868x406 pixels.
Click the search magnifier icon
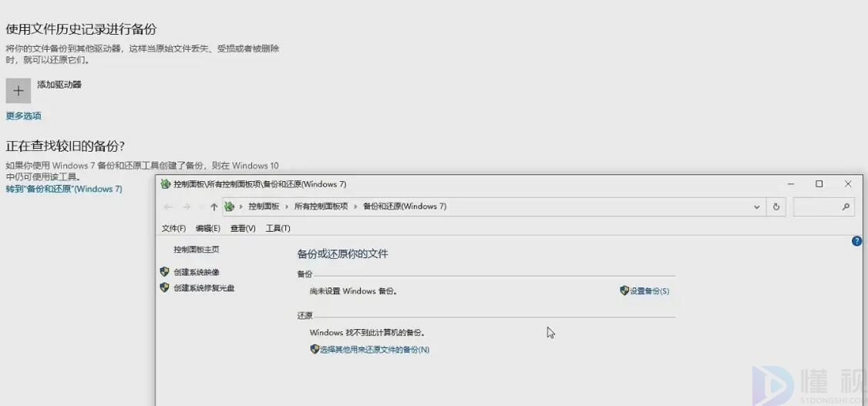[846, 207]
